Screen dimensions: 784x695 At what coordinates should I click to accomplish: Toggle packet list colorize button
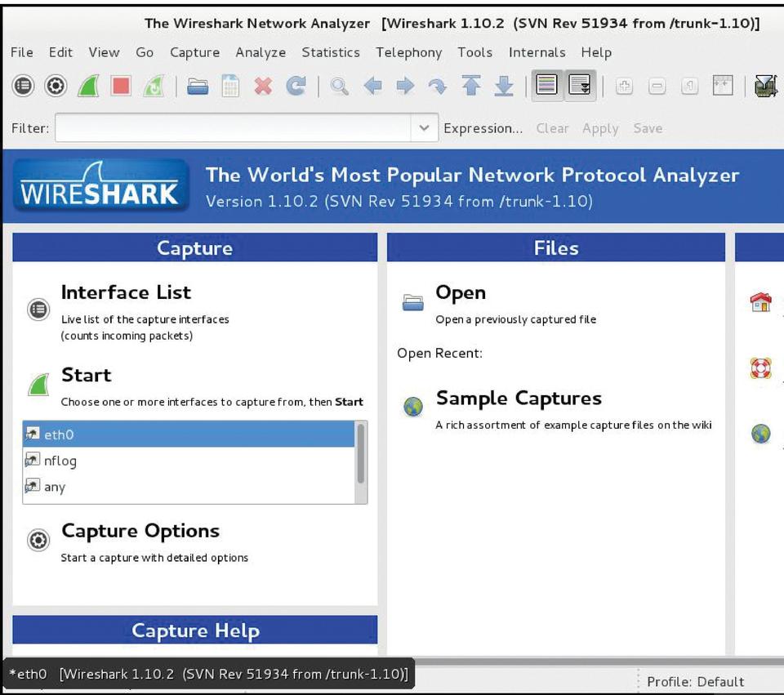[x=547, y=85]
